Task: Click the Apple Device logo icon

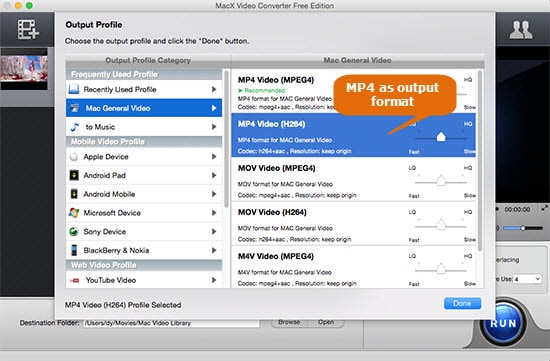Action: click(74, 156)
